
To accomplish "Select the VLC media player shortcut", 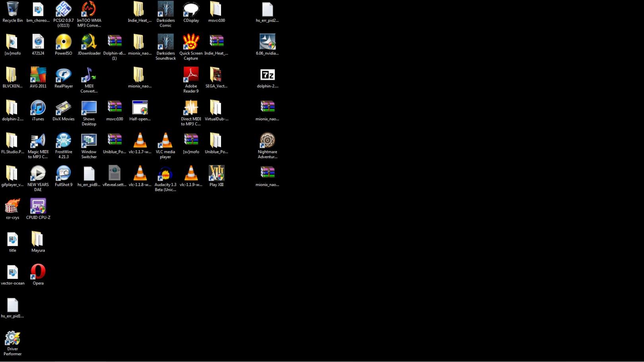I will coord(165,141).
